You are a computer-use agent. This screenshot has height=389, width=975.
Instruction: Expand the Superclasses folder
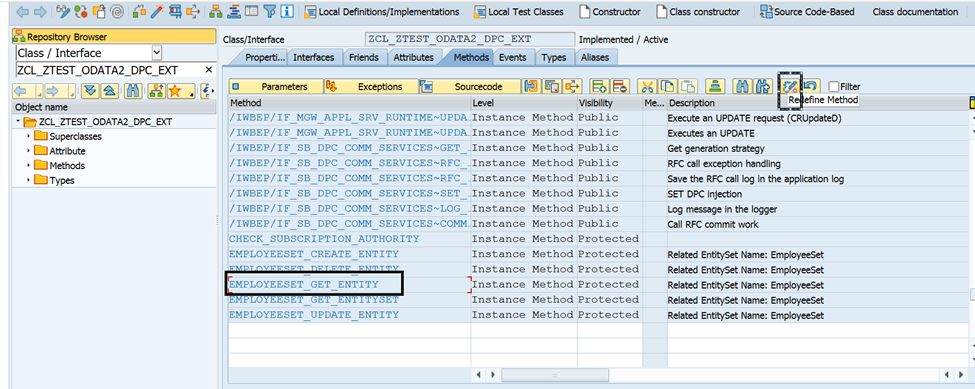(28, 136)
